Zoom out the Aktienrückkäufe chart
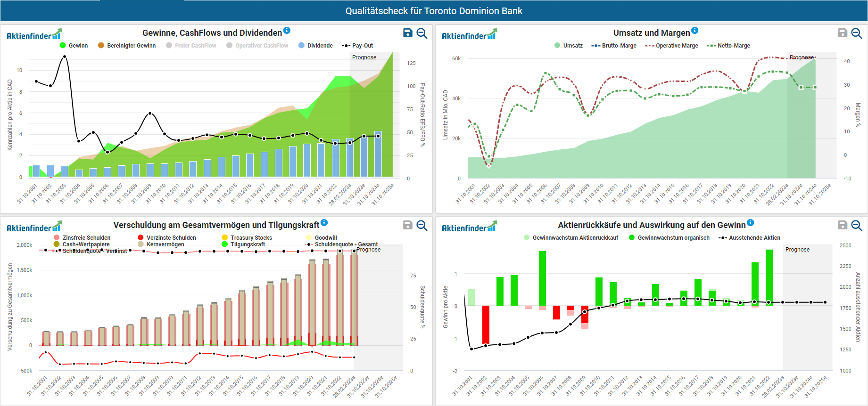This screenshot has height=406, width=868. tap(857, 225)
